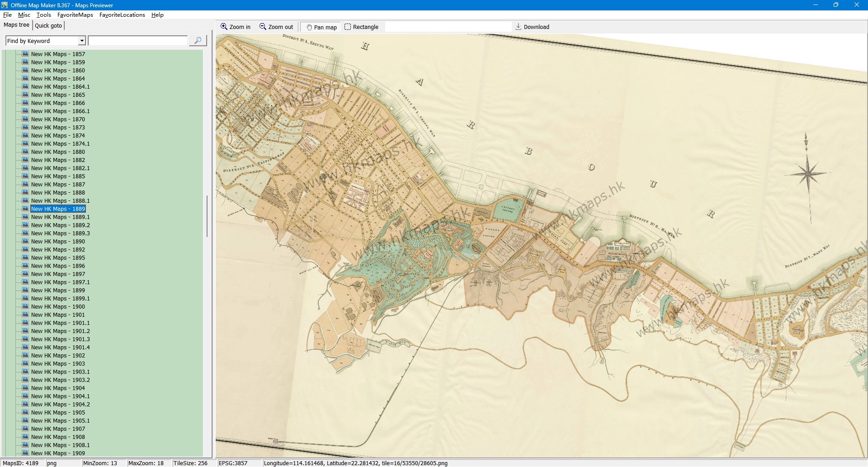Screen dimensions: 868x467
Task: Switch to the Maps tree tab
Action: tap(16, 25)
